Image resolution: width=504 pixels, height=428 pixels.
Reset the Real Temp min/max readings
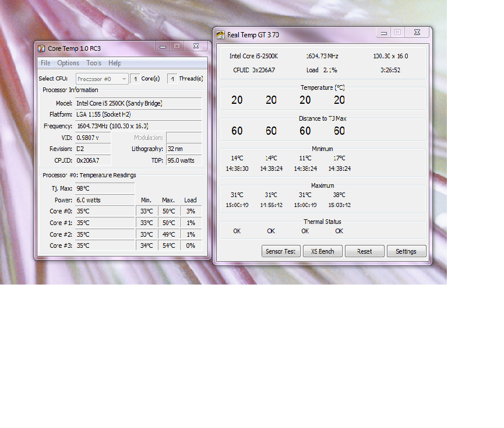coord(365,251)
